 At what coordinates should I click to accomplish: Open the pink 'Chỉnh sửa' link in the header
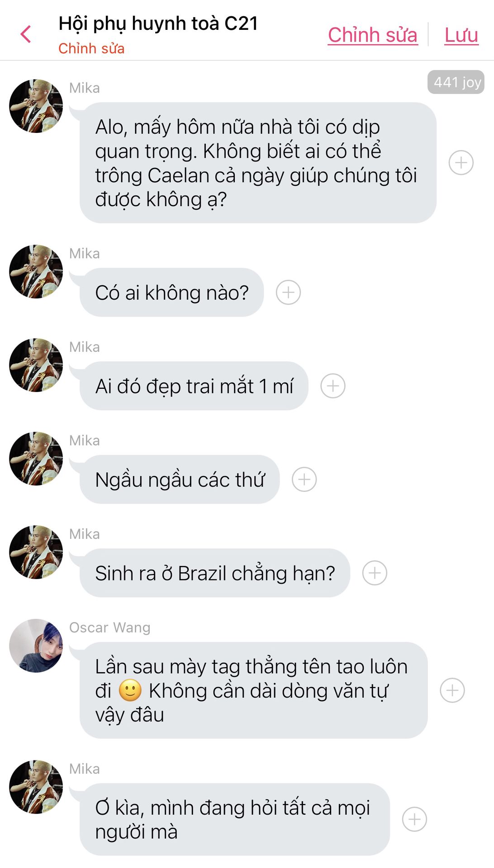tap(372, 35)
